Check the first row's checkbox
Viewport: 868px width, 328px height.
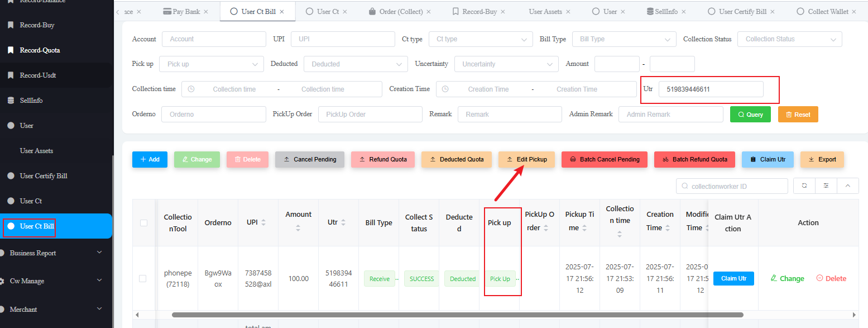[x=142, y=278]
